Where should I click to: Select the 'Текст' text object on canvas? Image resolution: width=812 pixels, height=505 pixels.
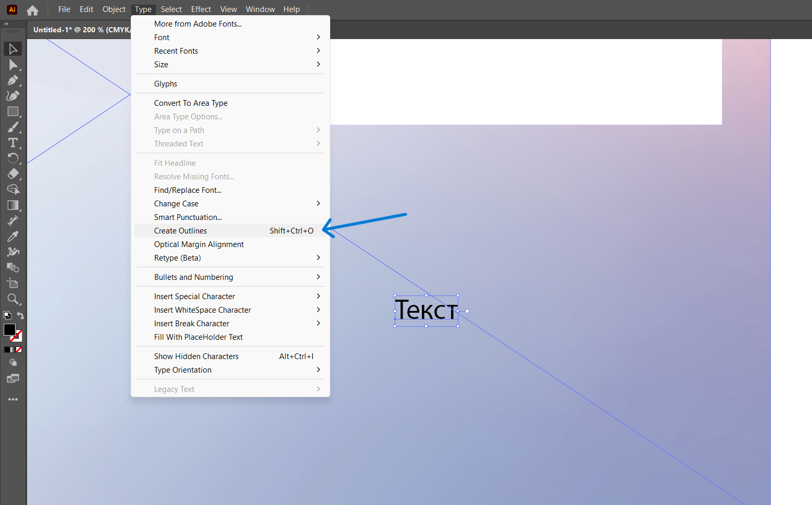point(426,311)
